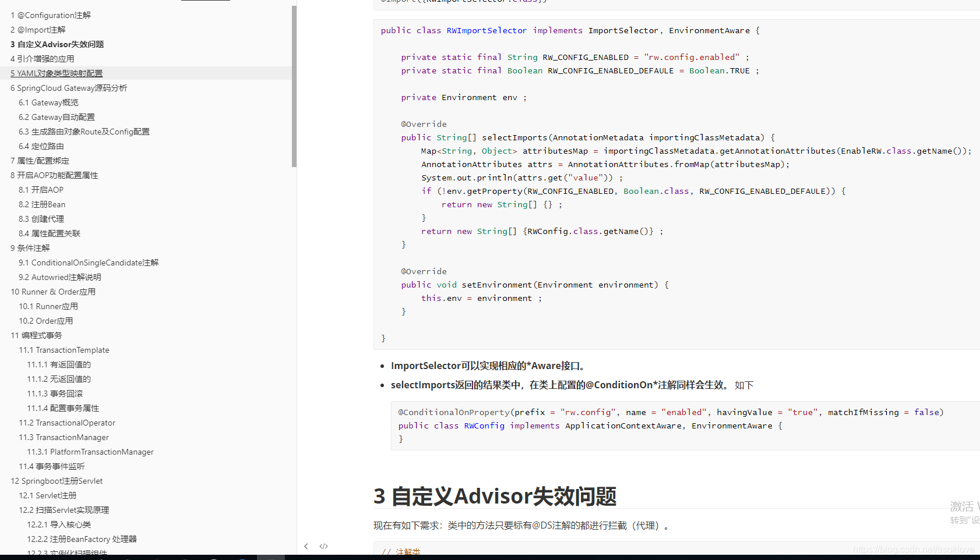Select '8 开启AOP功能配置属性' heading
Image resolution: width=980 pixels, height=560 pixels.
54,175
